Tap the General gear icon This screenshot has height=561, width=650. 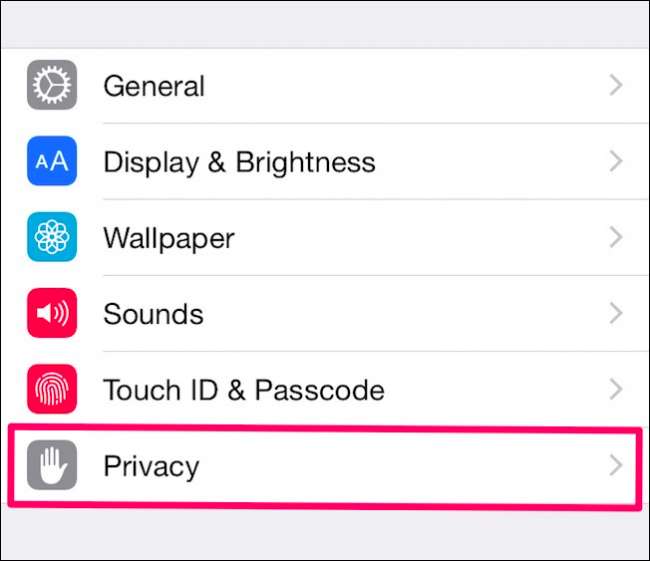(x=51, y=86)
